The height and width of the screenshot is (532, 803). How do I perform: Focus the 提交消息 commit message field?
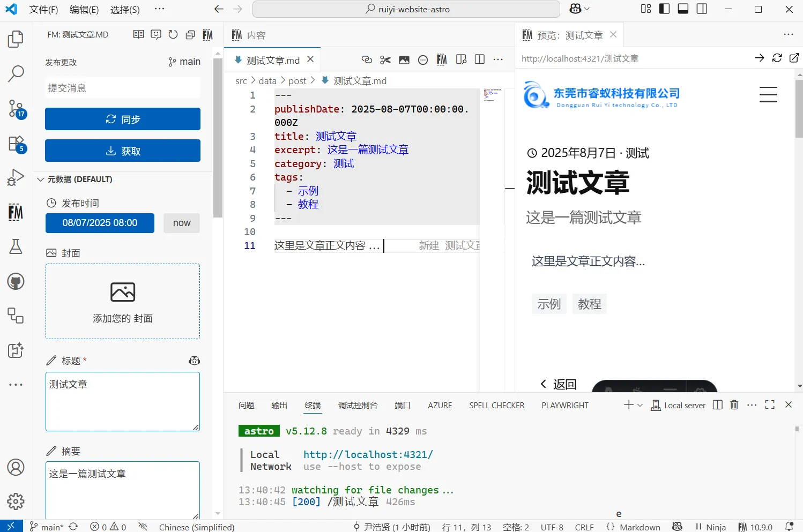(x=123, y=88)
